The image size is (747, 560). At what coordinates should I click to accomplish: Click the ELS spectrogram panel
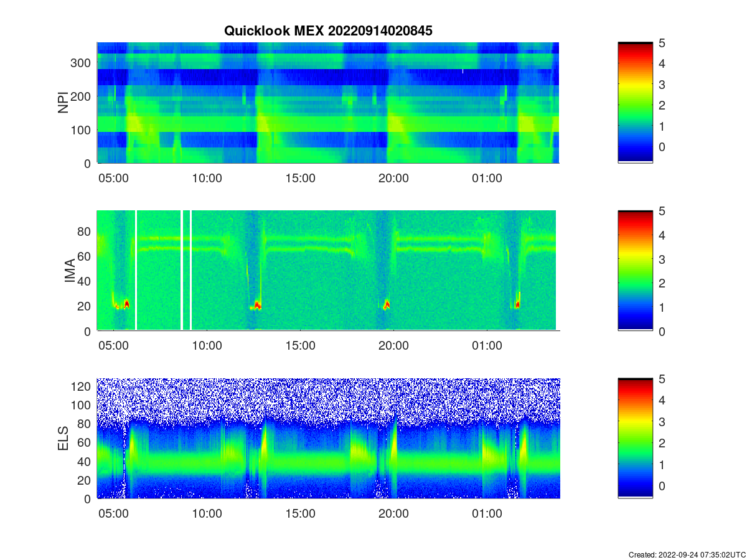[328, 439]
